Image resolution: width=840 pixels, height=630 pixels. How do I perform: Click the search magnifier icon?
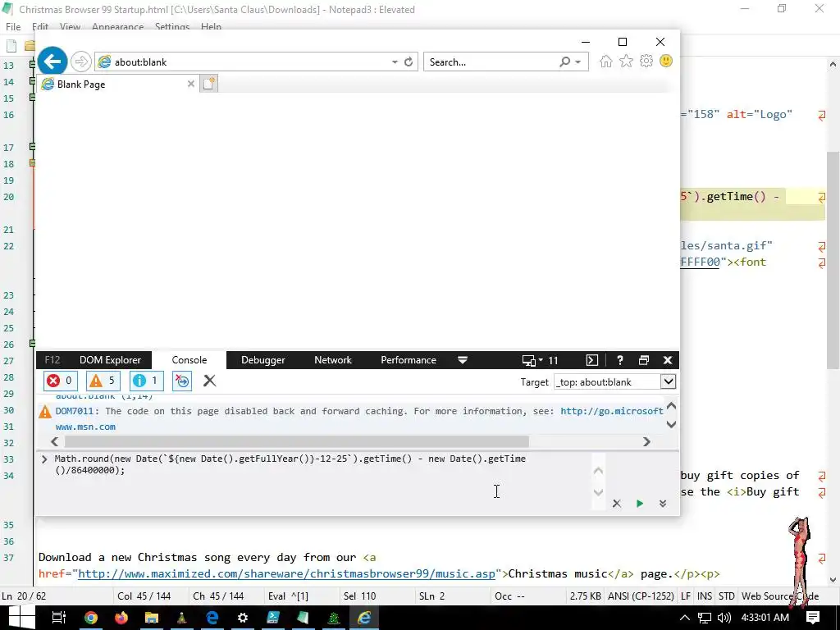pyautogui.click(x=564, y=62)
